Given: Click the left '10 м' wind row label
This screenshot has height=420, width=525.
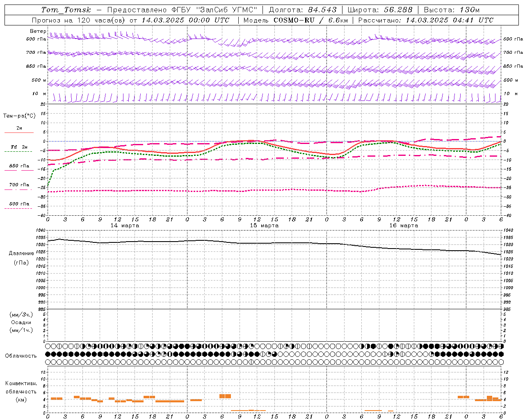Looking at the screenshot, I should coord(39,94).
